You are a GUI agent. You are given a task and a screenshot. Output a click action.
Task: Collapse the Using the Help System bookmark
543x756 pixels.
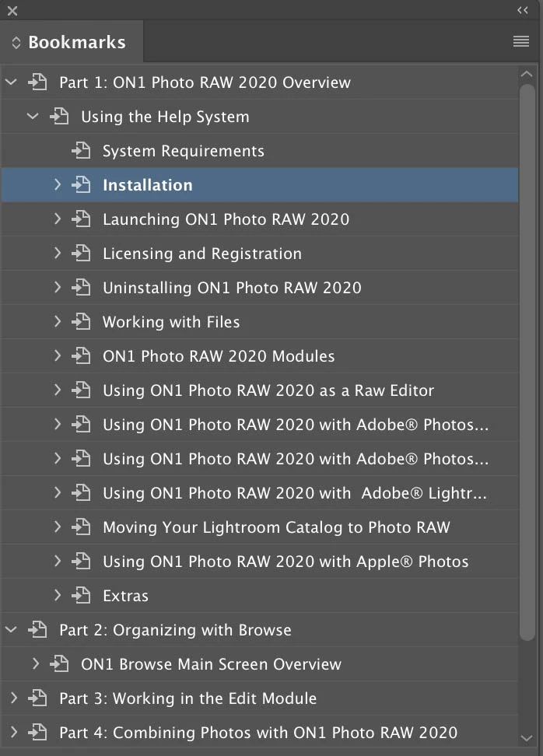tap(33, 116)
